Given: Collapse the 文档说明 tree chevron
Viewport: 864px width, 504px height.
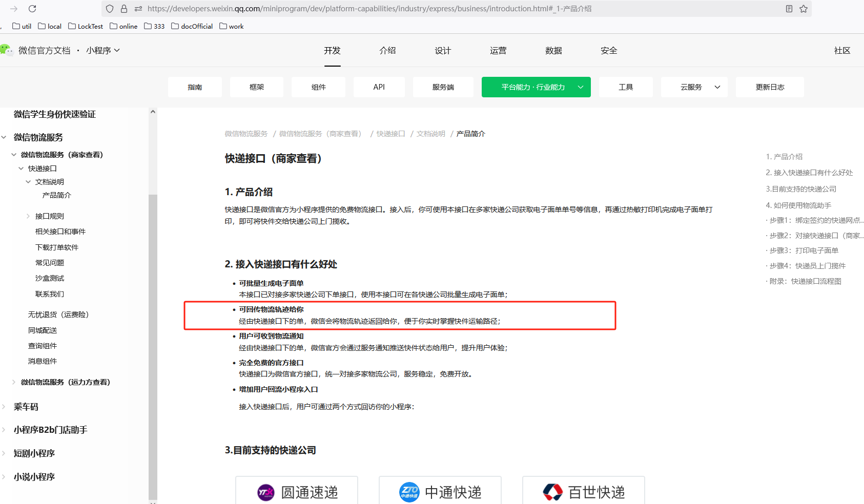Looking at the screenshot, I should [28, 182].
